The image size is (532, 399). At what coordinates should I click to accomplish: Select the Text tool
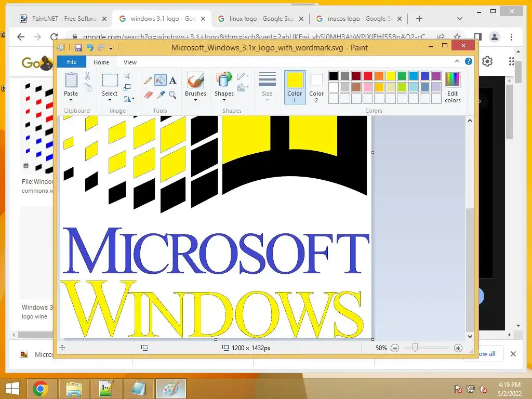tap(172, 81)
